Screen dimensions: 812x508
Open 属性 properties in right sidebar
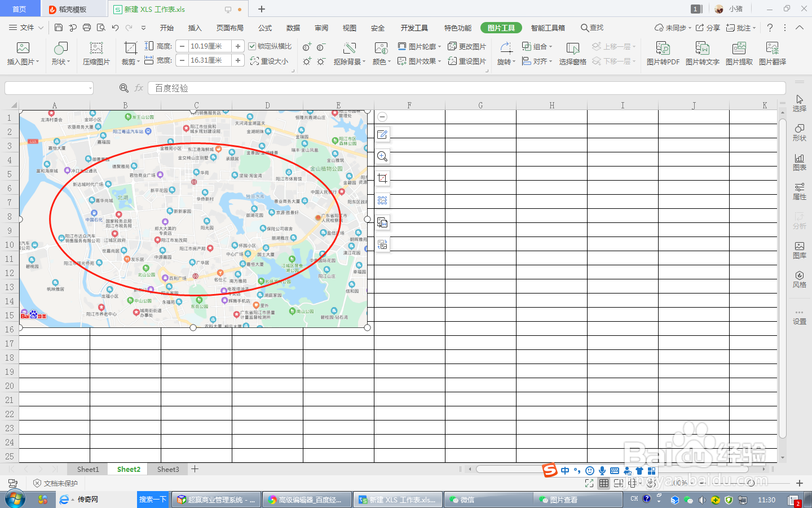[800, 191]
